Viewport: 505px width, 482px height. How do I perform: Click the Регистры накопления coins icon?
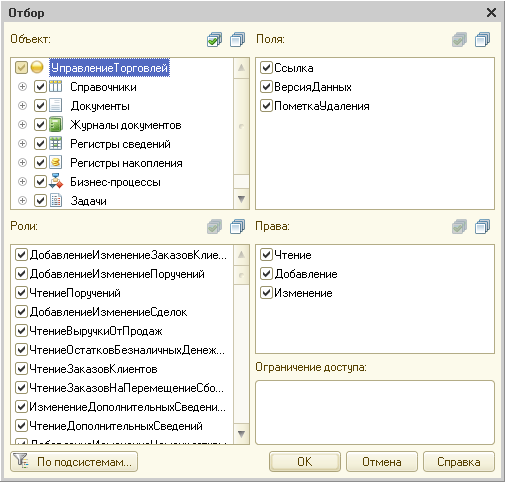click(56, 163)
